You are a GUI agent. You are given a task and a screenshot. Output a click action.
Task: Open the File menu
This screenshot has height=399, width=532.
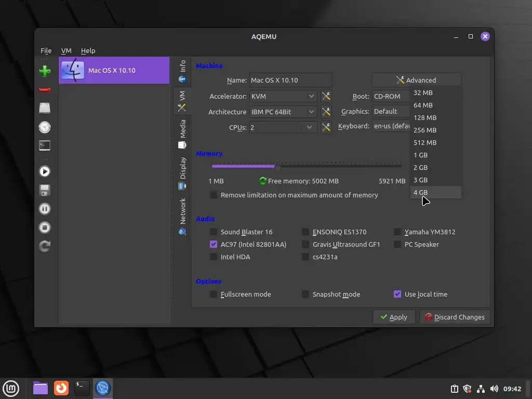(46, 50)
